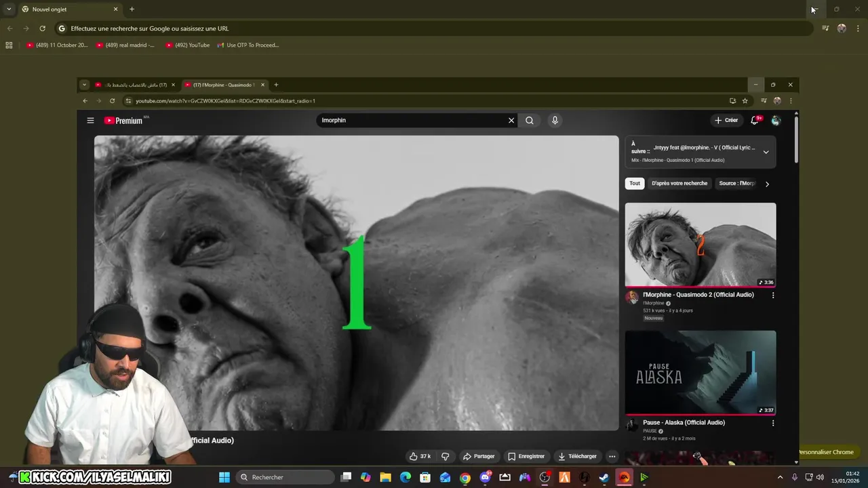Select the Source : l'Morphine filter chip
This screenshot has width=868, height=488.
[x=736, y=184]
